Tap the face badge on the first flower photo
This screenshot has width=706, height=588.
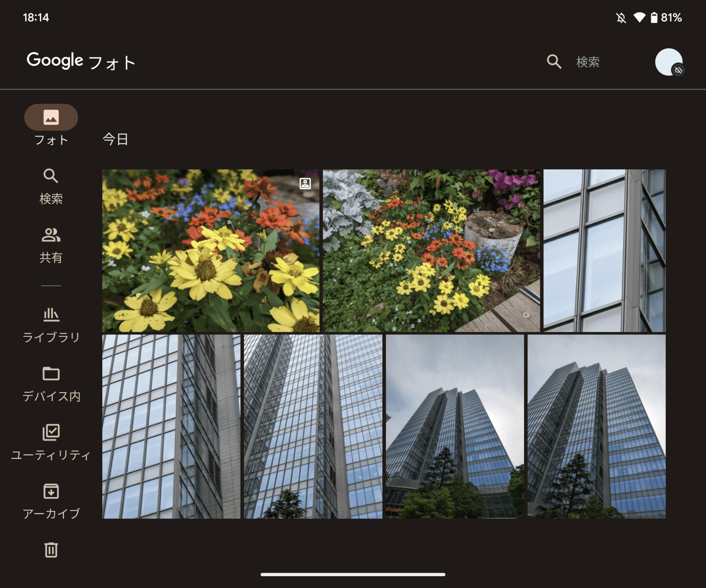tap(304, 183)
